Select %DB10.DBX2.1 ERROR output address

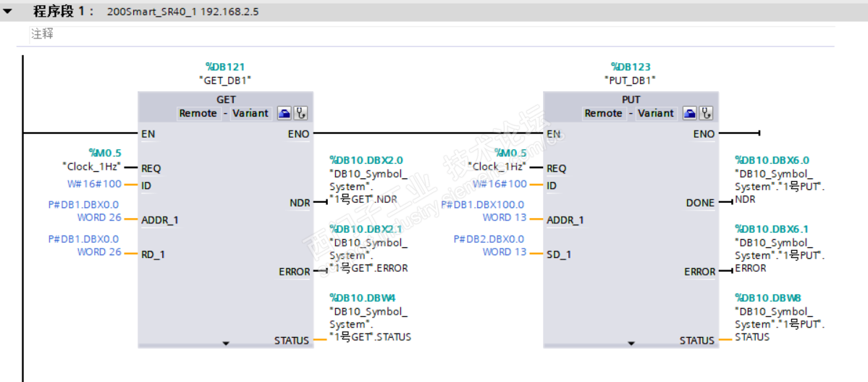tap(366, 228)
